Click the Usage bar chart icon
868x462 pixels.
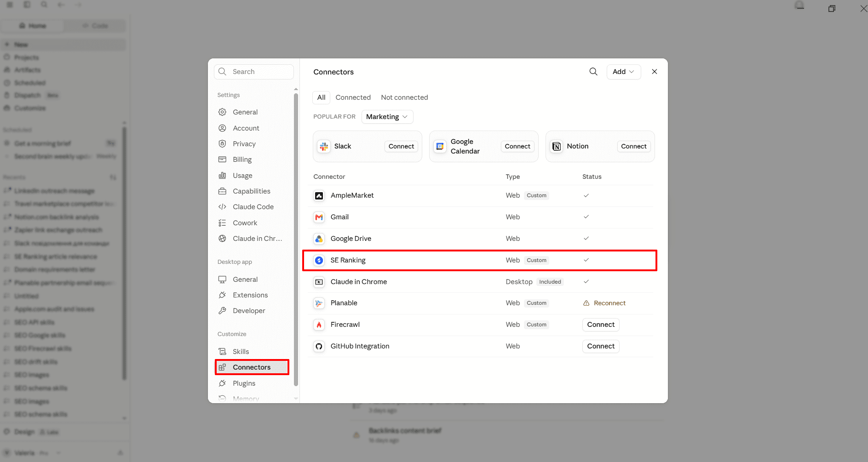tap(222, 176)
